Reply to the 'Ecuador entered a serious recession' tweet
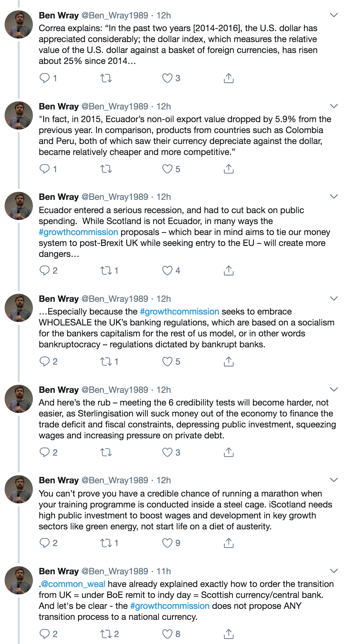 click(x=45, y=270)
